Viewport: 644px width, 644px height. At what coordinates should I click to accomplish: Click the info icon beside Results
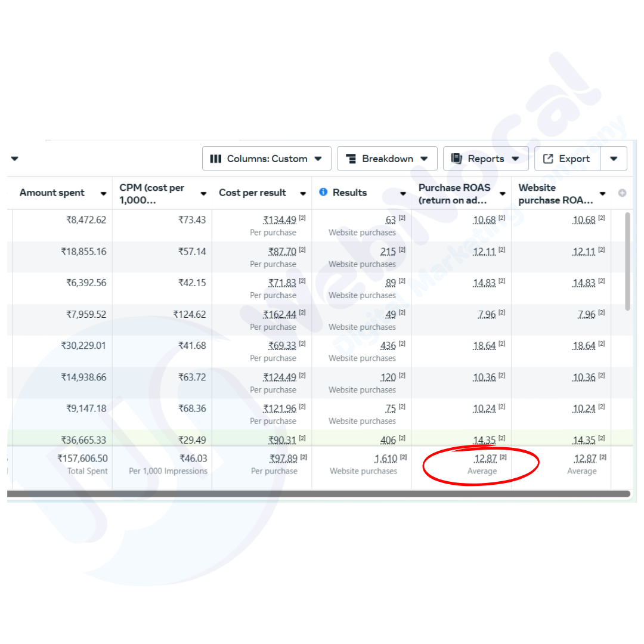pyautogui.click(x=323, y=192)
